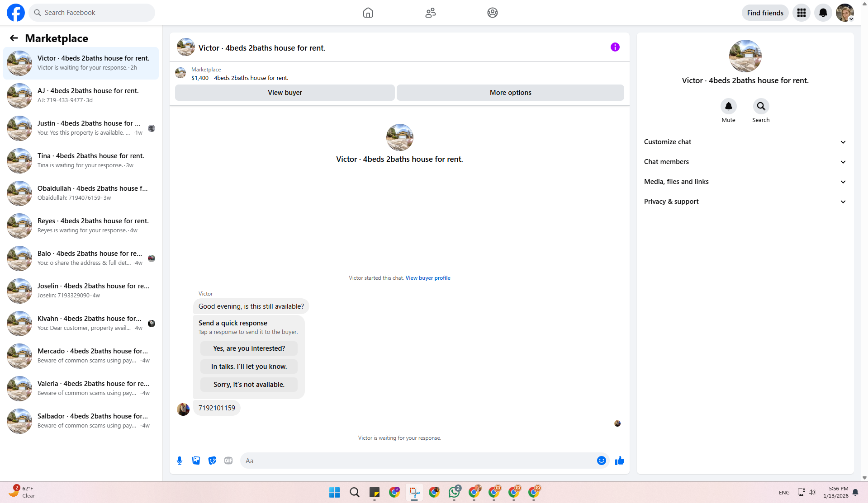Open the AJ conversation in the list
This screenshot has width=868, height=503.
81,96
